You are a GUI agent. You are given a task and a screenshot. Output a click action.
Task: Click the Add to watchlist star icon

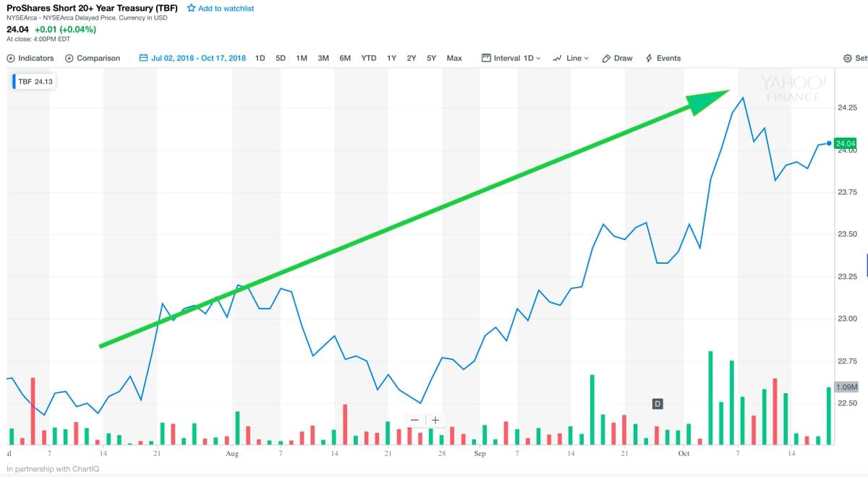tap(191, 8)
